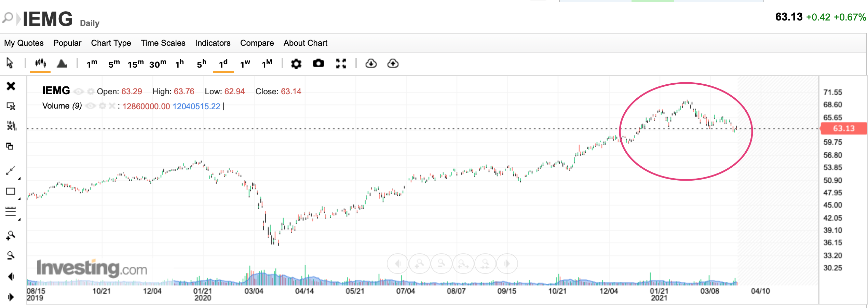The height and width of the screenshot is (308, 868).
Task: Open the Indicators menu
Action: tap(213, 43)
